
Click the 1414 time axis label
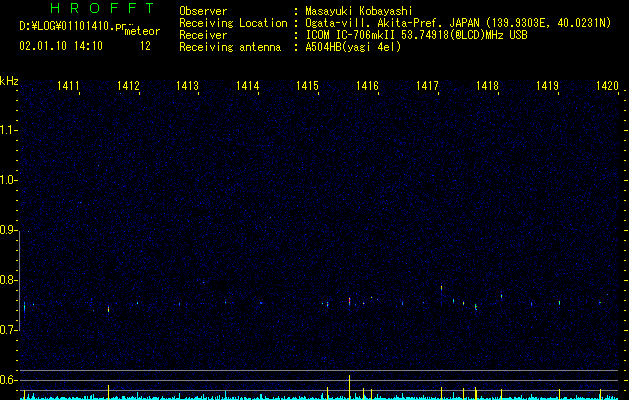pyautogui.click(x=248, y=86)
